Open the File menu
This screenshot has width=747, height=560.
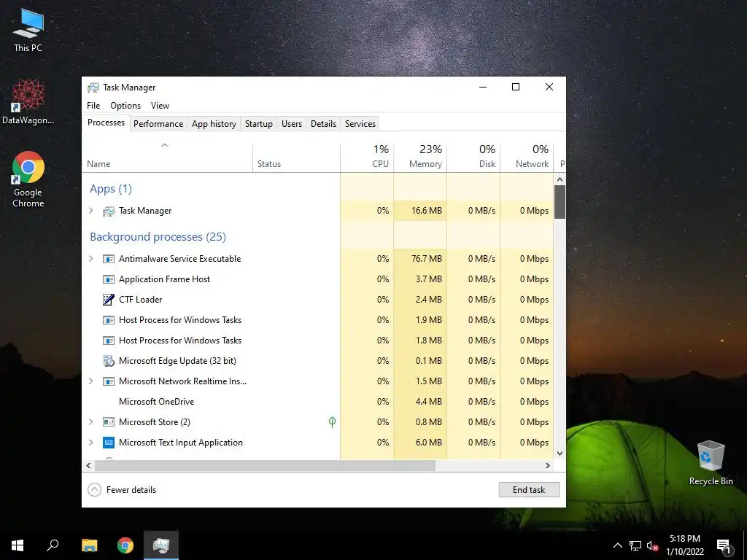coord(93,106)
